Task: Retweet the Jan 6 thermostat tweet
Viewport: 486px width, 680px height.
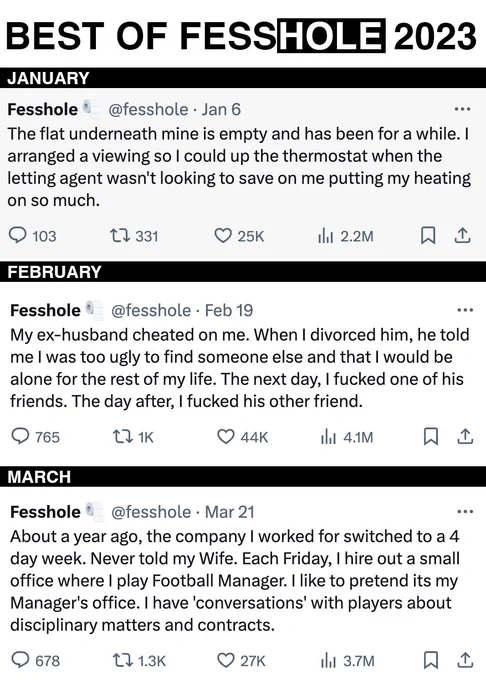Action: [134, 236]
